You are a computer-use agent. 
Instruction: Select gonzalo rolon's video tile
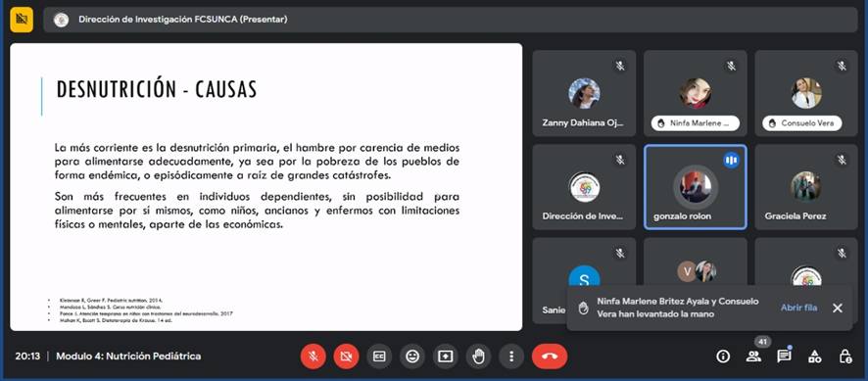(x=696, y=187)
